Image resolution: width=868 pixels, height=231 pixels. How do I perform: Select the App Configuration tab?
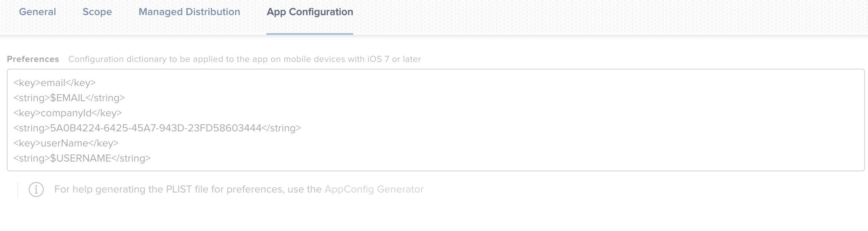coord(310,12)
